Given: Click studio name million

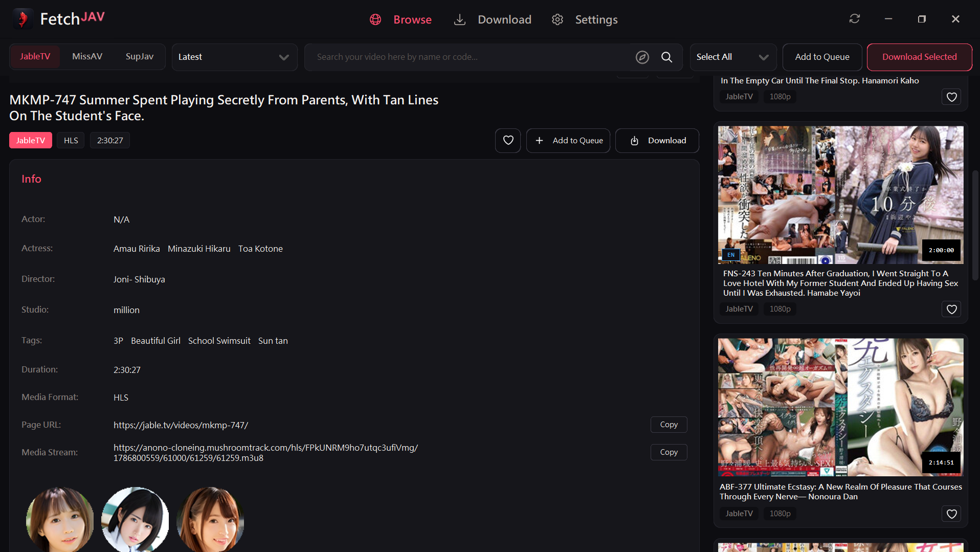Looking at the screenshot, I should (x=126, y=310).
